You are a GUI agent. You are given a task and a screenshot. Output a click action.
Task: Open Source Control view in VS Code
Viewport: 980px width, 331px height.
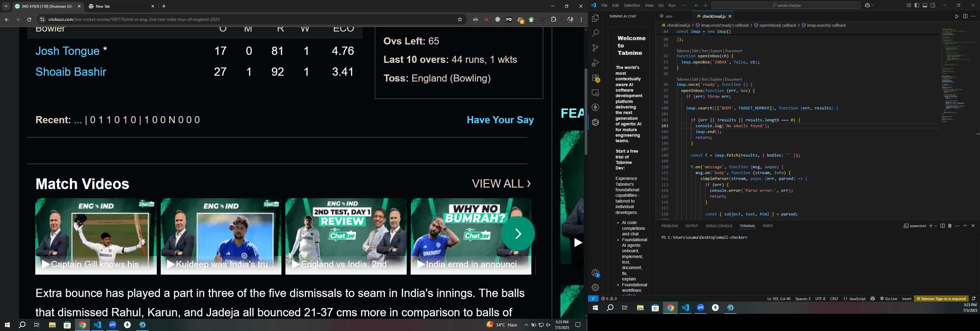point(595,48)
